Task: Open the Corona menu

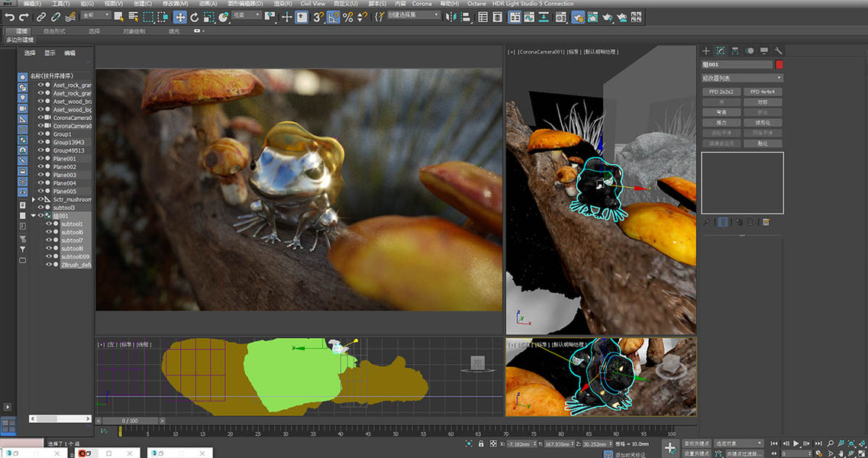Action: (x=422, y=3)
